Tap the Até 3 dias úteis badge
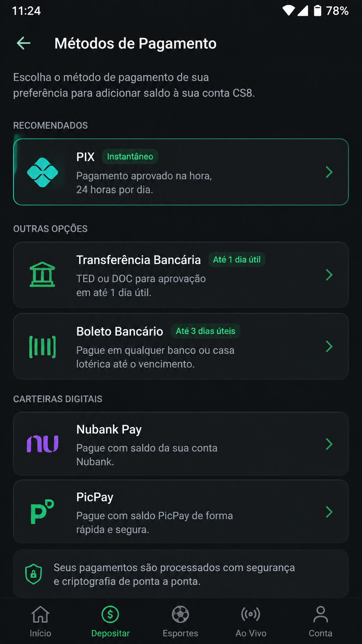 tap(205, 331)
